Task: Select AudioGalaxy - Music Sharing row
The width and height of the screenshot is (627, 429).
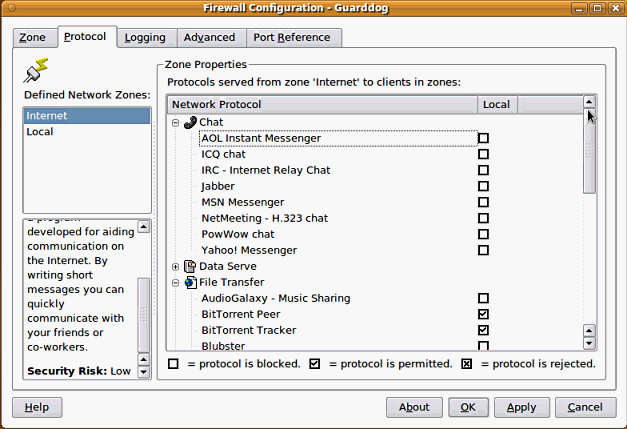Action: [338, 298]
